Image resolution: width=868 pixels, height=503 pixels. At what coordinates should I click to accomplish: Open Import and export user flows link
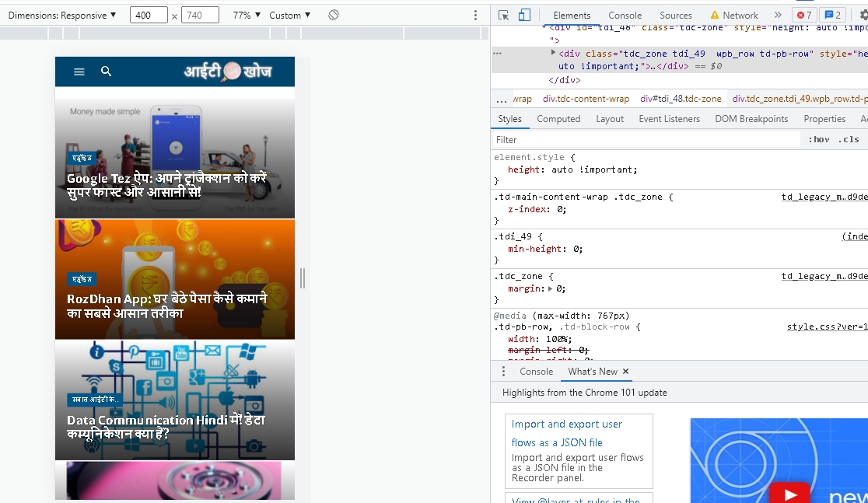pos(566,433)
